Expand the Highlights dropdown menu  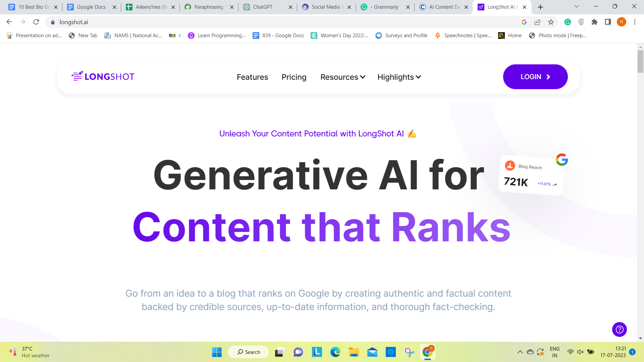pyautogui.click(x=398, y=77)
